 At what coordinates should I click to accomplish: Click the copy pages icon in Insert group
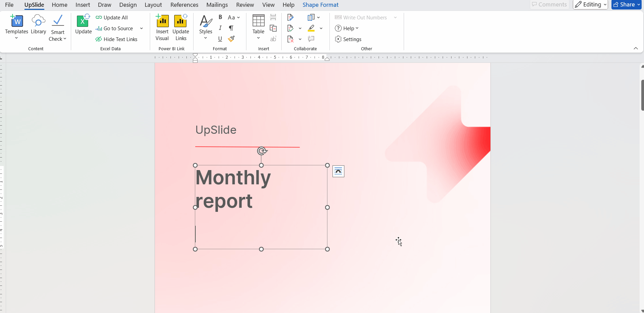pos(273,28)
